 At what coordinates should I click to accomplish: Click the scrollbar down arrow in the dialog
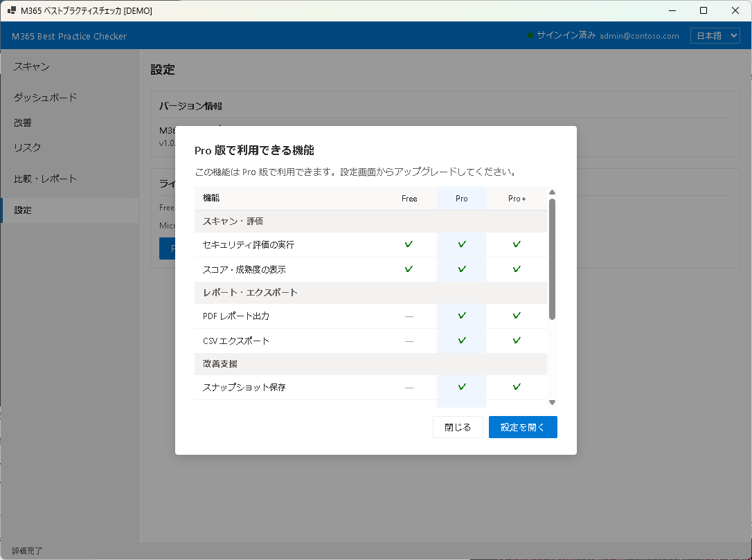(552, 401)
